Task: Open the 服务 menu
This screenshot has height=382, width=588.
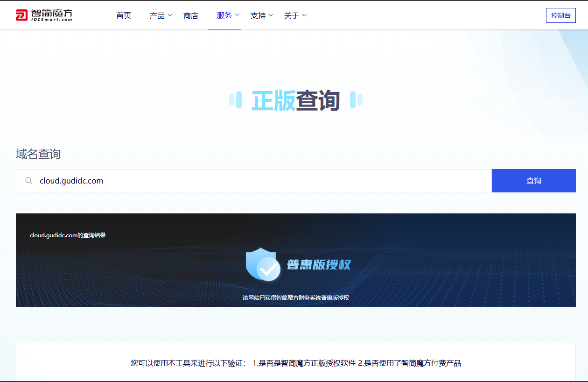Action: tap(224, 15)
